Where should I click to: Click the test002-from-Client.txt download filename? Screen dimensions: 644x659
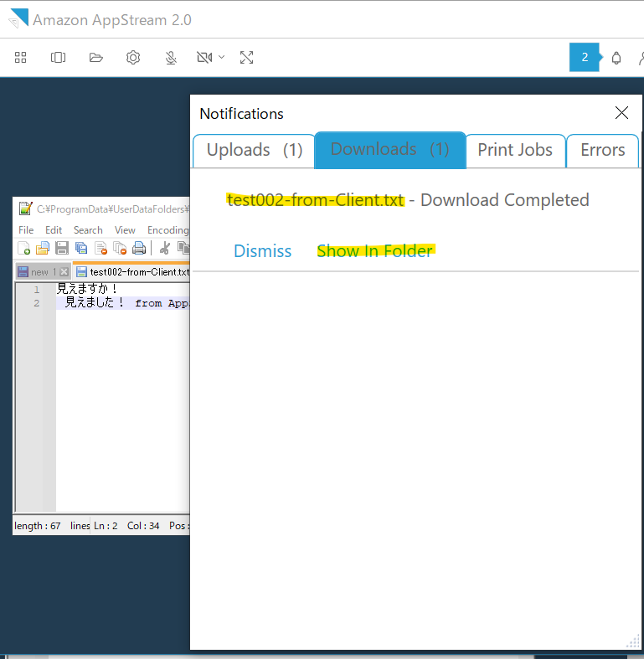[x=315, y=200]
